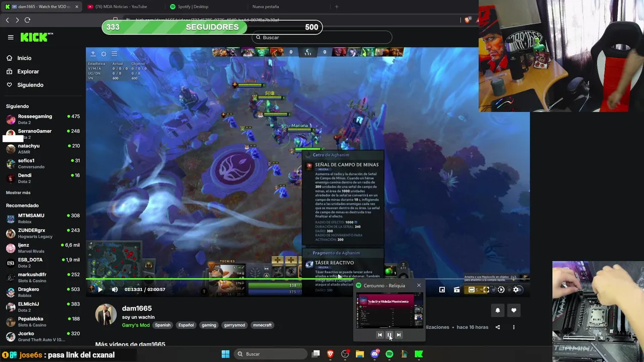Select the gaming tag
The image size is (644, 362).
point(209,325)
